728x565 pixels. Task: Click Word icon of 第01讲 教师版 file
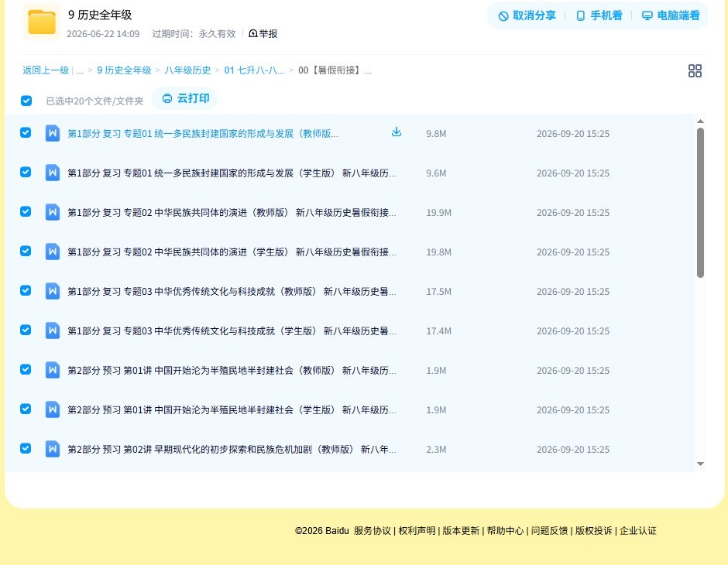point(53,370)
